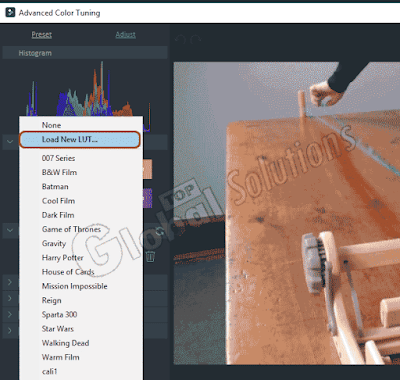Pick the Star Wars LUT
This screenshot has height=380, width=400.
pos(81,329)
